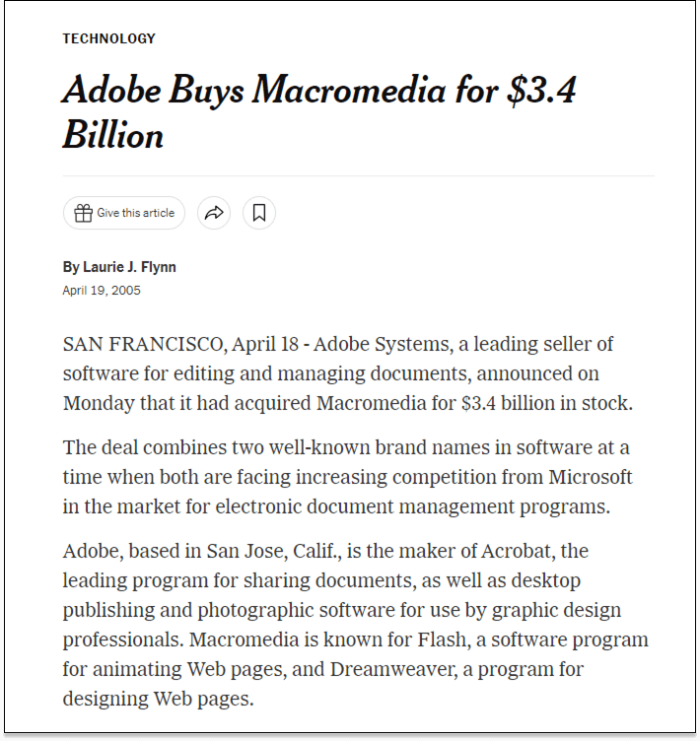
Task: Save article with the bookmark icon
Action: pyautogui.click(x=259, y=213)
